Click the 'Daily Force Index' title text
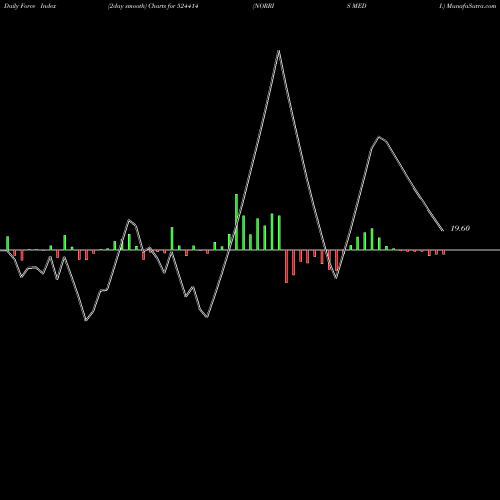The image size is (500, 500). 30,6
